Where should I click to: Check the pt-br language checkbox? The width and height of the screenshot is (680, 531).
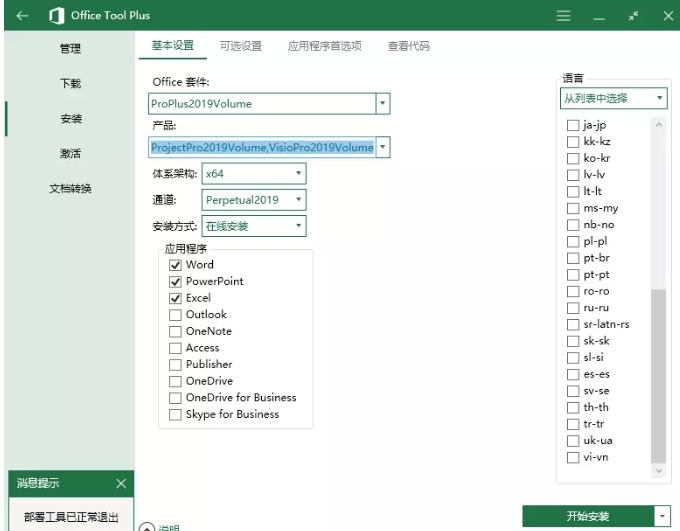pyautogui.click(x=573, y=258)
